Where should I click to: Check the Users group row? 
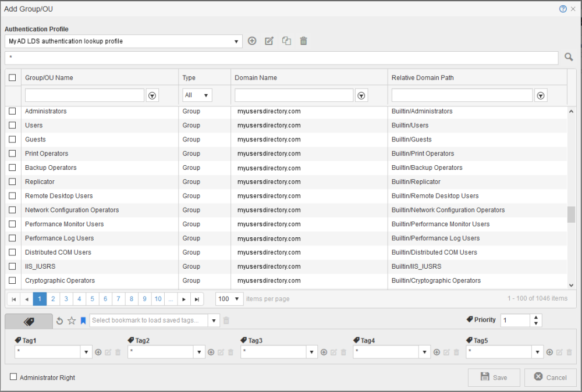pyautogui.click(x=12, y=125)
